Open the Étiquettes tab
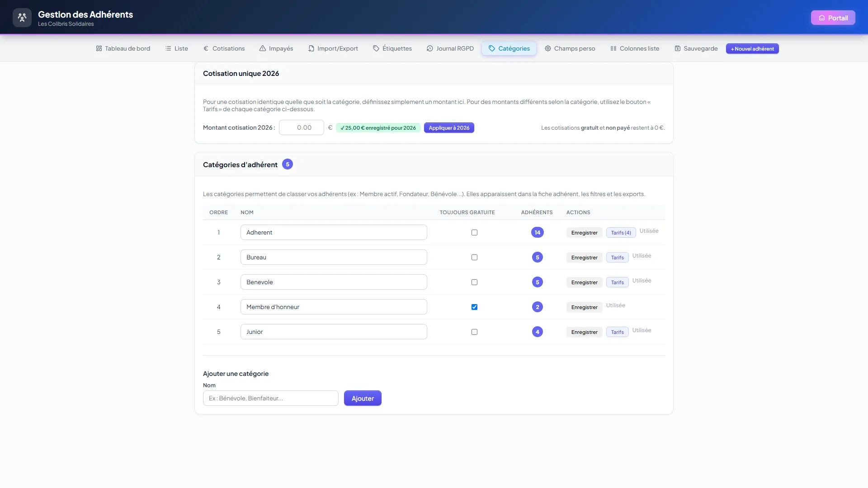The height and width of the screenshot is (488, 868). tap(392, 48)
